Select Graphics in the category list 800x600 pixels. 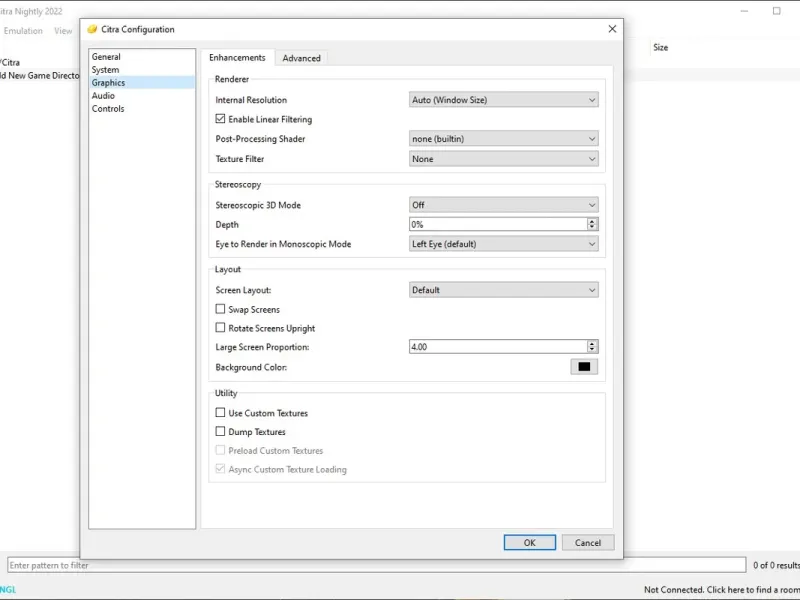[142, 83]
